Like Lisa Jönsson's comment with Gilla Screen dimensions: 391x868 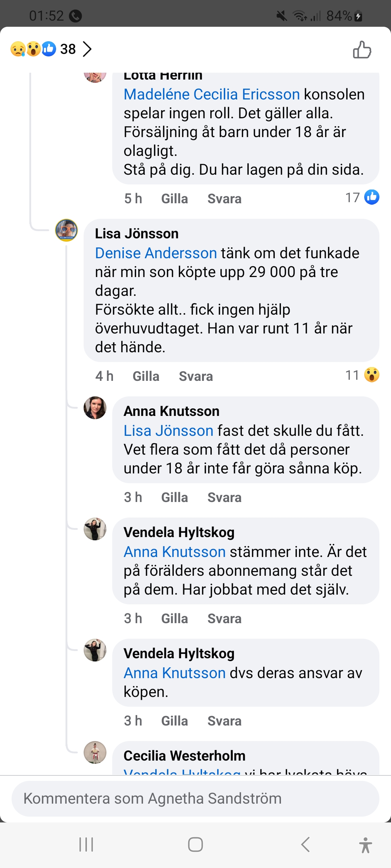pos(146,376)
